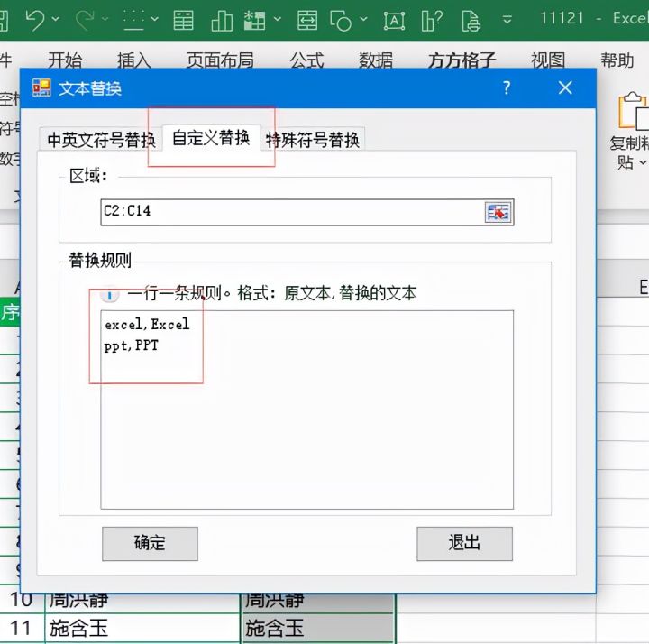Screen dimensions: 649x644
Task: Click the dotted borders icon in toolbar
Action: point(133,20)
